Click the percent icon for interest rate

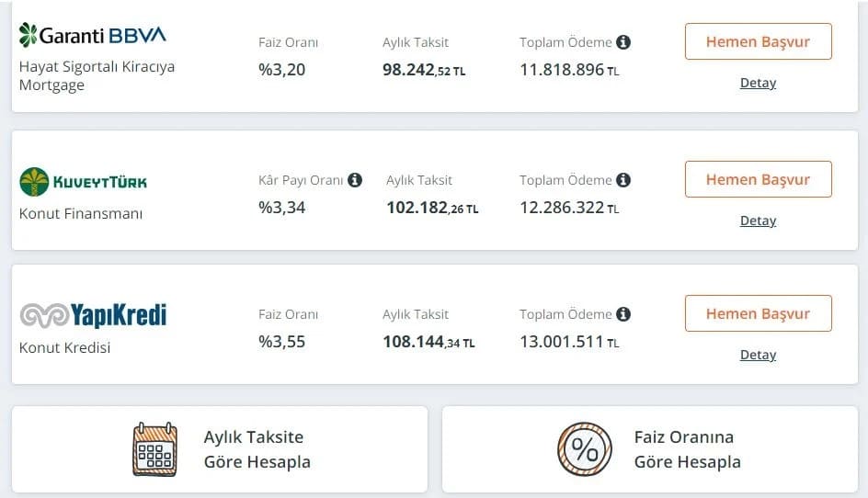pos(584,449)
